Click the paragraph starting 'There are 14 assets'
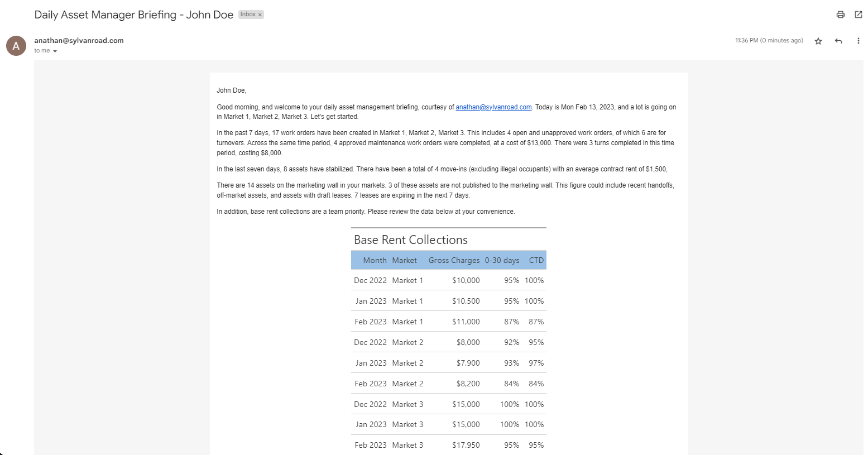868x455 pixels. tap(445, 190)
